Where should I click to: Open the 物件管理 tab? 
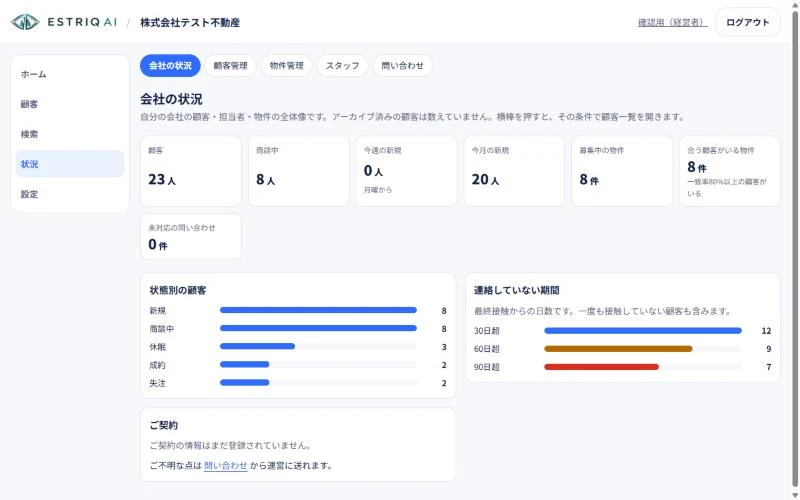click(286, 65)
